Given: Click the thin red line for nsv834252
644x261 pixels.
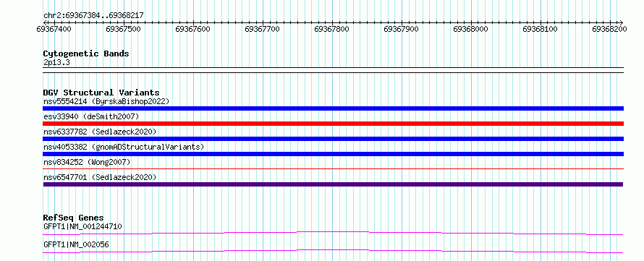Looking at the screenshot, I should click(333, 168).
